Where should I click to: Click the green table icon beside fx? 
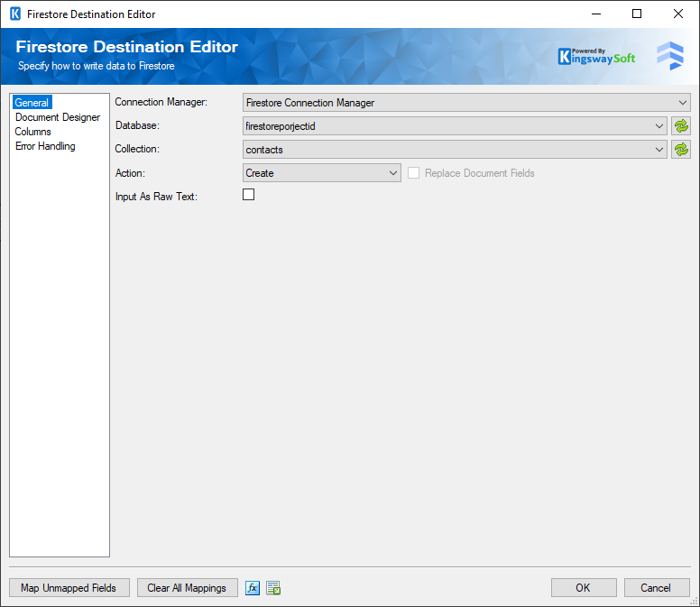pyautogui.click(x=273, y=588)
